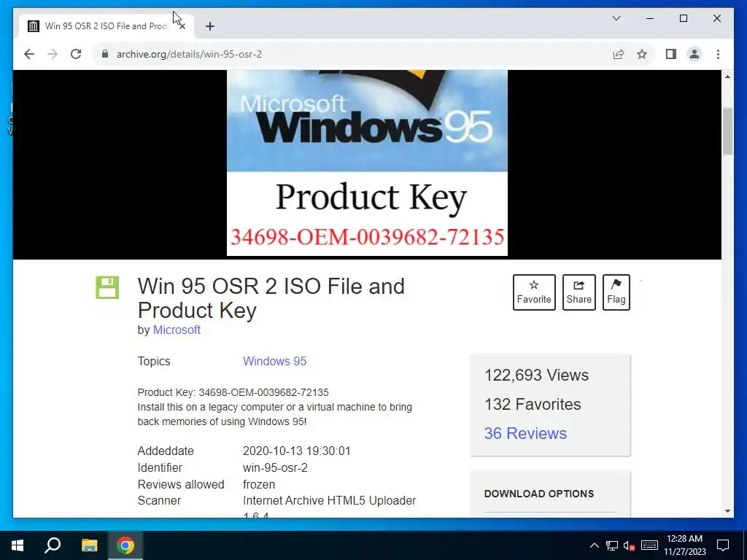Click the Reviews allowed value frozen
Screen dimensions: 747x560
pyautogui.click(x=259, y=484)
